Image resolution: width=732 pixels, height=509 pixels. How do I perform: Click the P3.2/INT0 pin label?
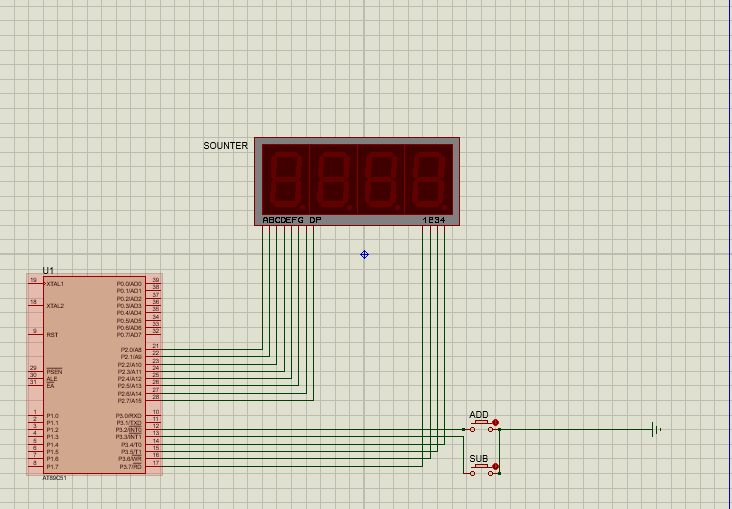129,430
